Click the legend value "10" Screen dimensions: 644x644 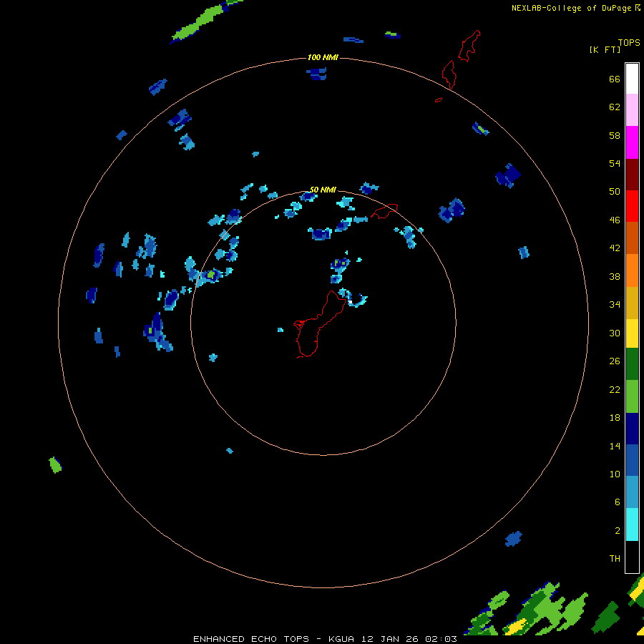[615, 474]
